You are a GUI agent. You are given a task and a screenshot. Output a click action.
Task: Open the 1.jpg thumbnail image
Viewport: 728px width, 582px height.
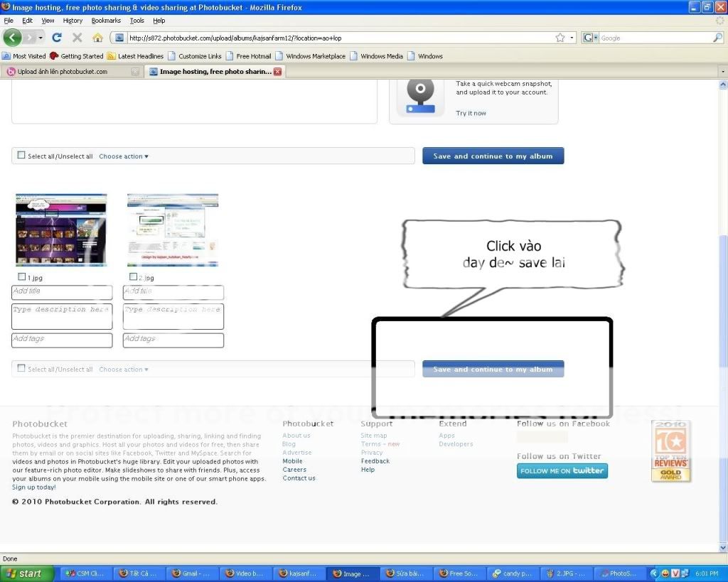pos(61,230)
